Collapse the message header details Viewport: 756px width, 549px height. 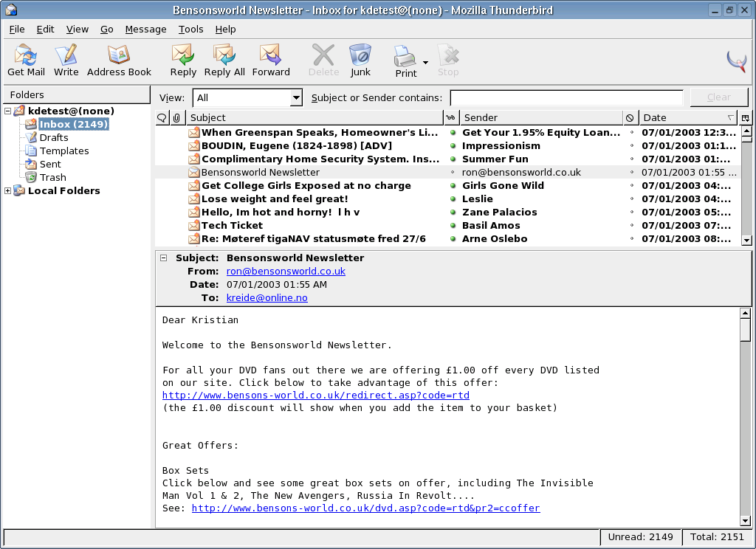point(164,258)
